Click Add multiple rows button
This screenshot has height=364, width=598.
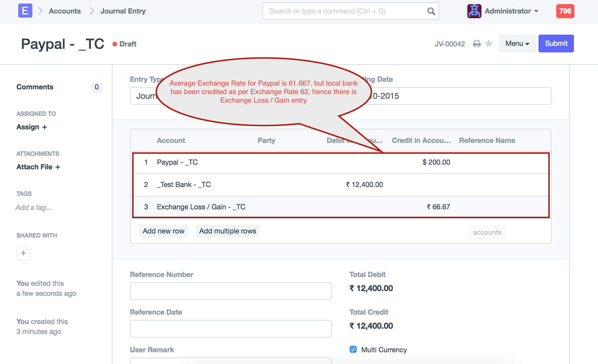click(x=227, y=231)
